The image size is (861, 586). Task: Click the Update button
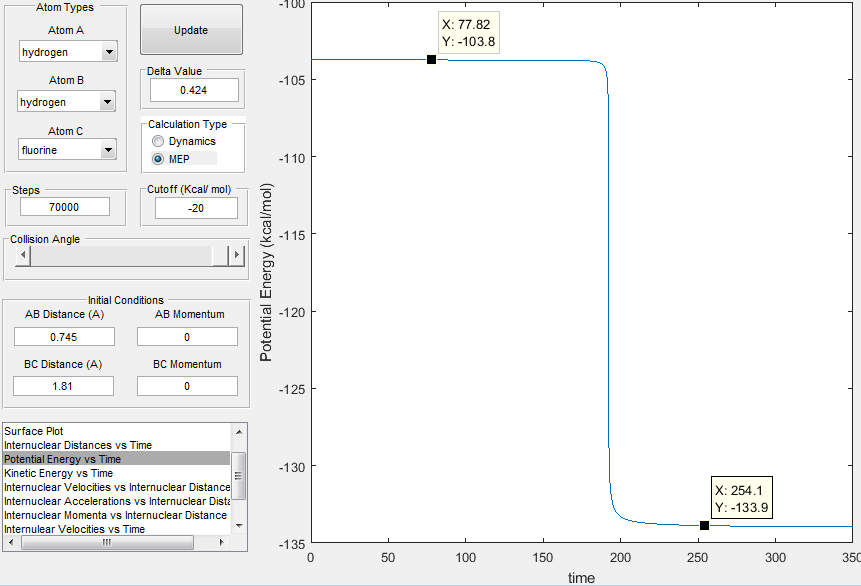[x=191, y=30]
